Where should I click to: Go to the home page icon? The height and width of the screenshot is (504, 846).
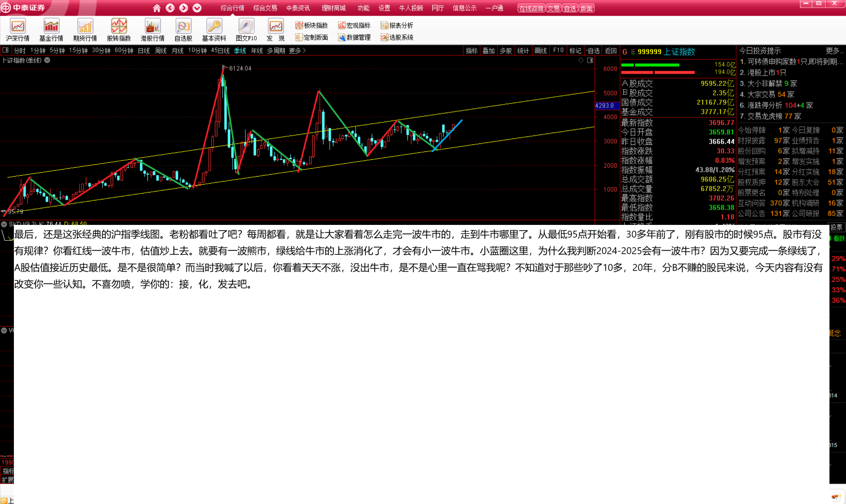(156, 8)
